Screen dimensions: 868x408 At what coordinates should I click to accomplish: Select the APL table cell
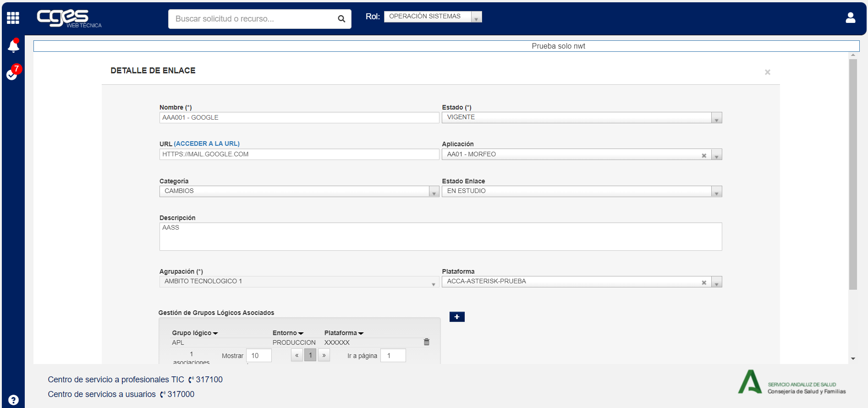click(x=178, y=342)
